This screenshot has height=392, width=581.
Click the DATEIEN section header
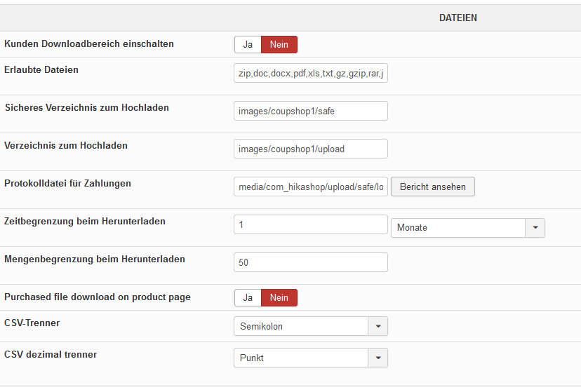click(458, 18)
